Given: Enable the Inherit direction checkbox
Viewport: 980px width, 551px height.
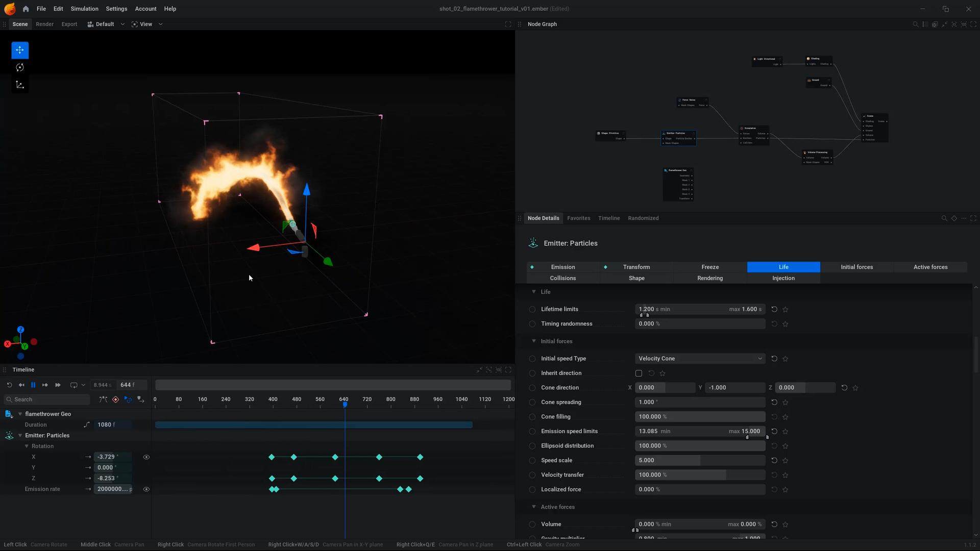Looking at the screenshot, I should click(639, 373).
